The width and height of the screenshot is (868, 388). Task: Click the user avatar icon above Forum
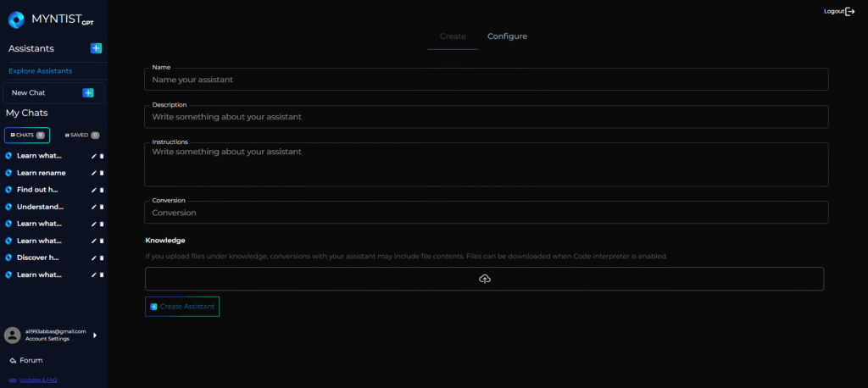pyautogui.click(x=13, y=335)
